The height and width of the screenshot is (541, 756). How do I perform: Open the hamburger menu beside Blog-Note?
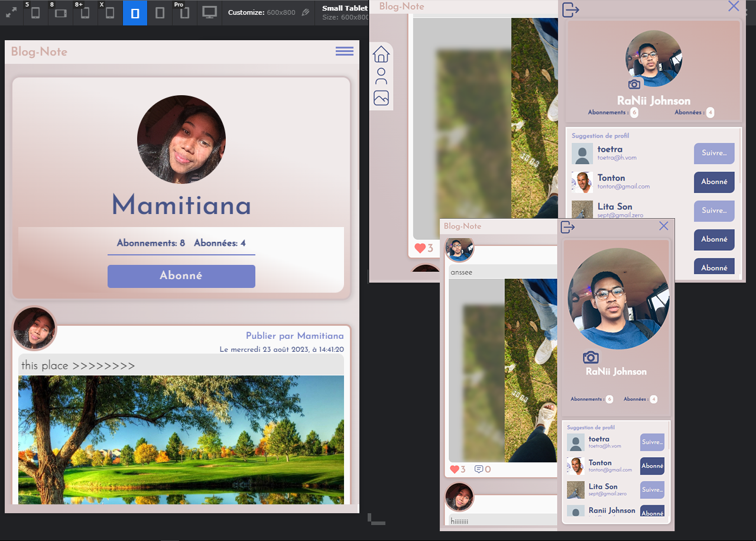tap(345, 51)
